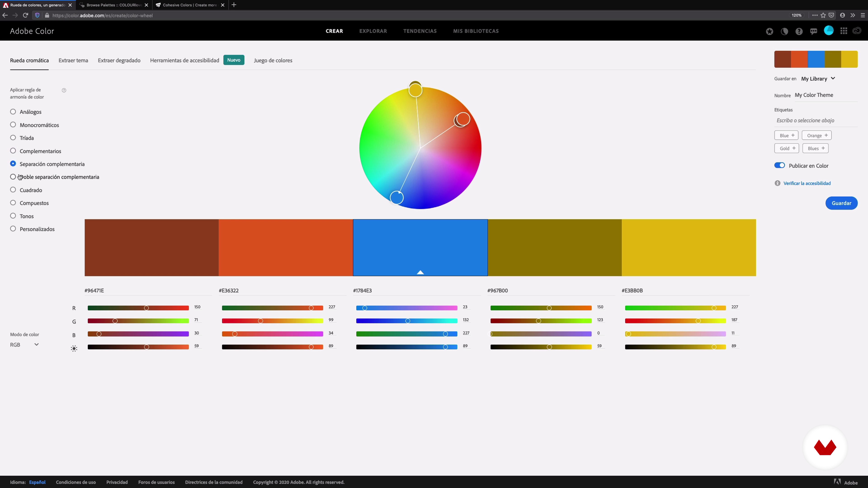The width and height of the screenshot is (868, 488).
Task: Open Rueda cromática tab
Action: click(29, 60)
